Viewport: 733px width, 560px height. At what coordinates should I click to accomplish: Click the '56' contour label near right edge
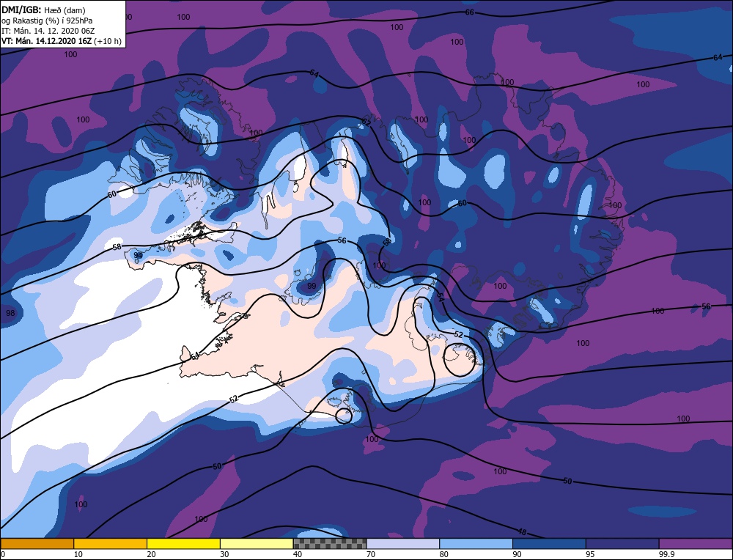click(706, 306)
